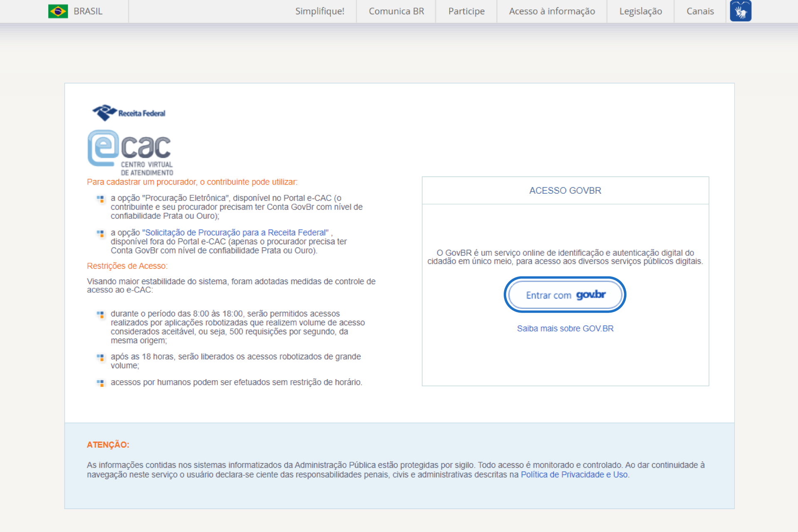Click bullet icon beside Procuração Eletrônica item
This screenshot has height=532, width=798.
tap(100, 199)
